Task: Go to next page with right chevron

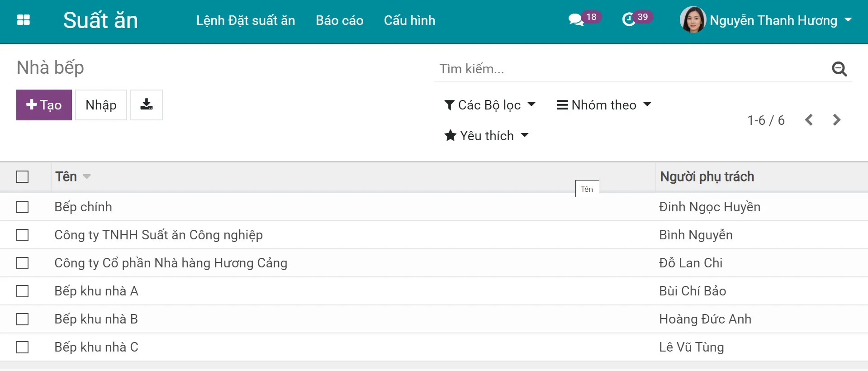Action: pos(837,120)
